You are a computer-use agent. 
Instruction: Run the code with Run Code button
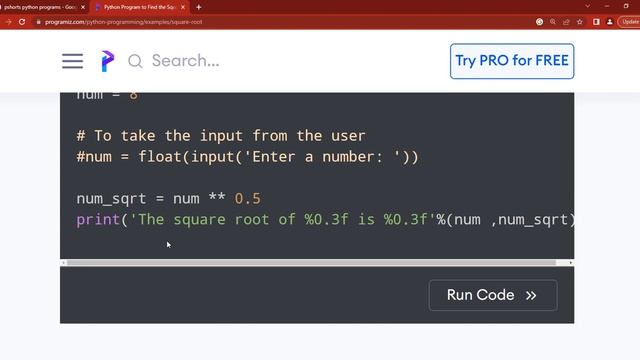pos(493,295)
